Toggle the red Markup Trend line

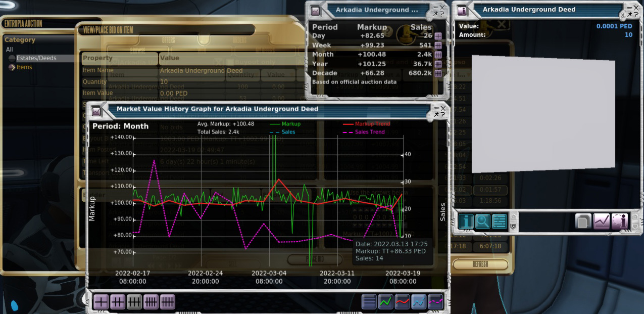point(402,302)
